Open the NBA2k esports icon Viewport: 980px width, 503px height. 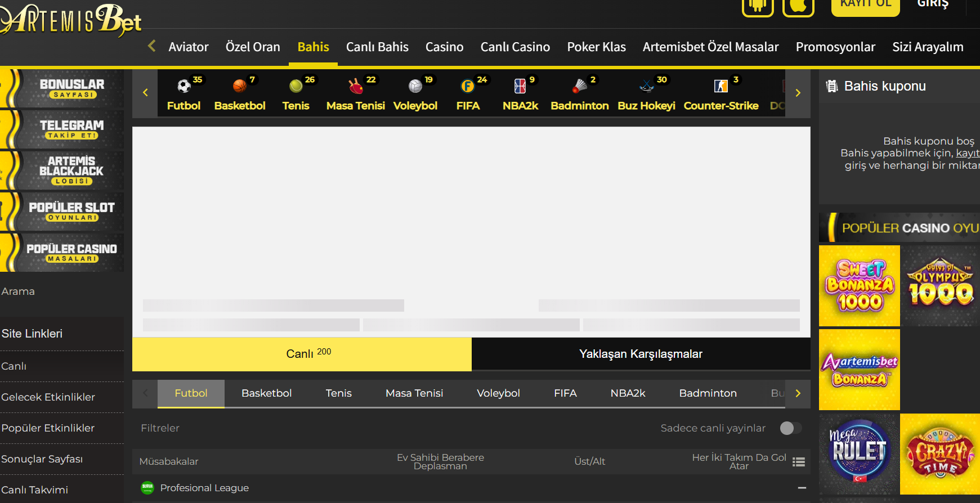pyautogui.click(x=520, y=86)
